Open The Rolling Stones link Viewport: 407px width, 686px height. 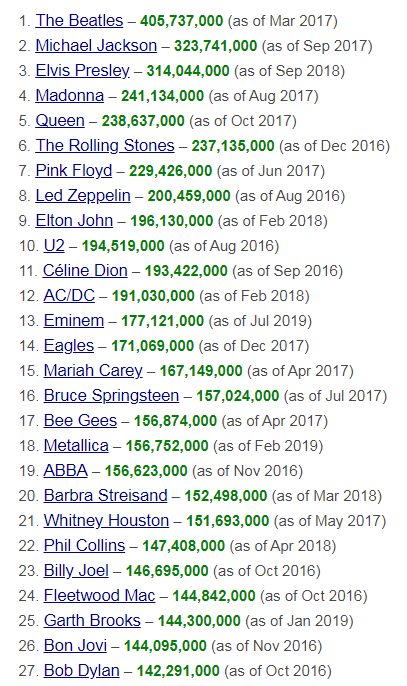105,145
